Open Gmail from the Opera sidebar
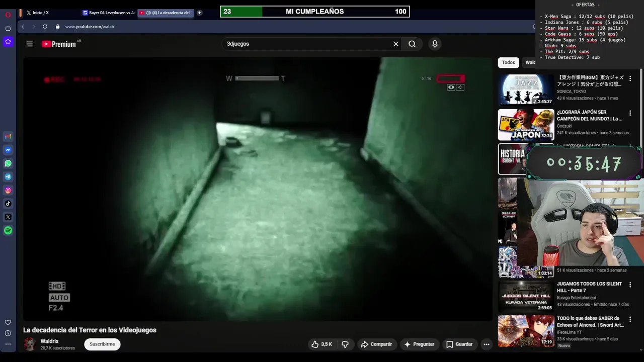This screenshot has height=362, width=644. coord(8,136)
